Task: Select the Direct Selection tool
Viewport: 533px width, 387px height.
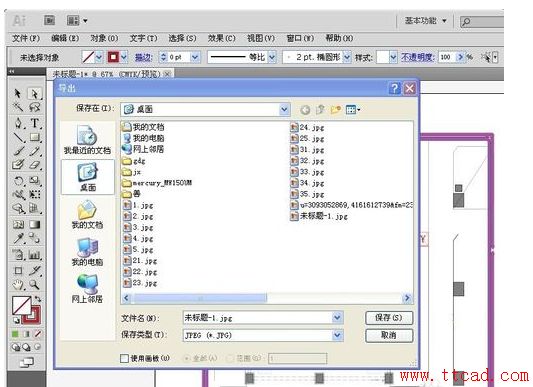Action: click(35, 93)
